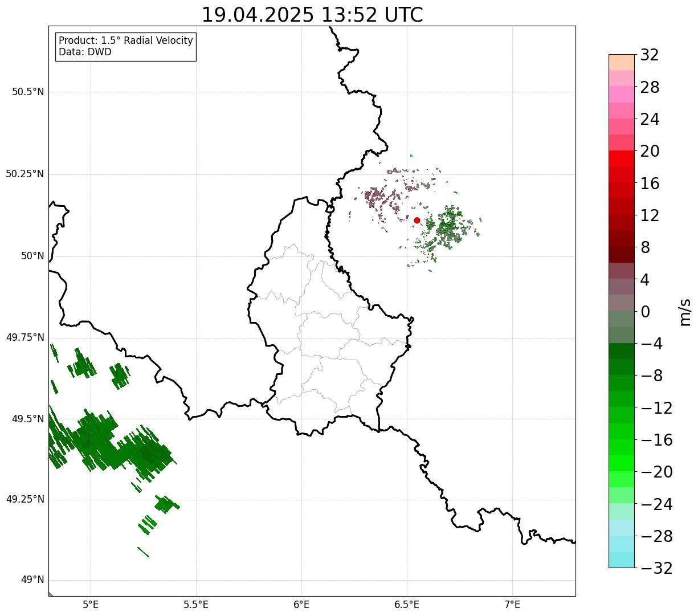698x616 pixels.
Task: Click the colorbar tick label 8
Action: point(645,247)
